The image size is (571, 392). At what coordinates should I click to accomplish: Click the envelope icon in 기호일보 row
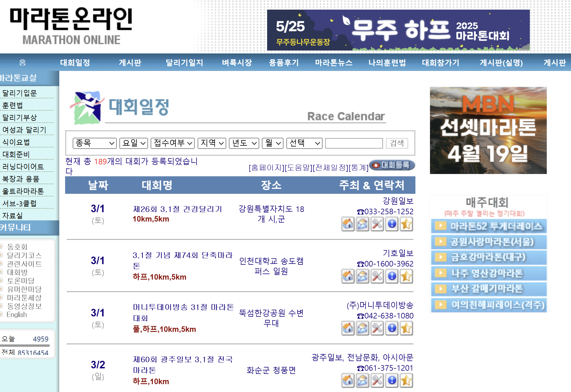(x=362, y=276)
